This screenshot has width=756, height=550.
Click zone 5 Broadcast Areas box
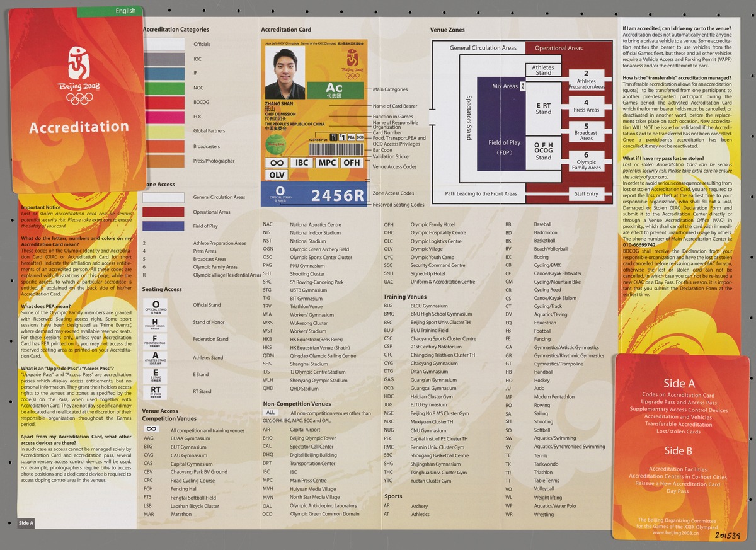586,132
